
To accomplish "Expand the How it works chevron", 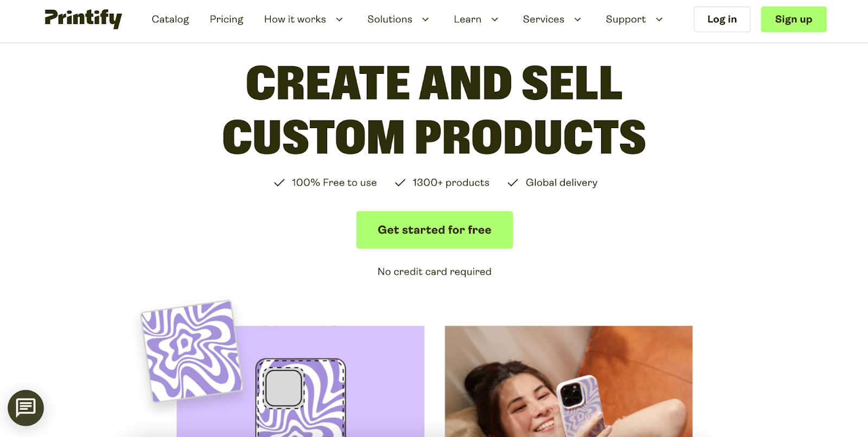I will click(x=340, y=20).
